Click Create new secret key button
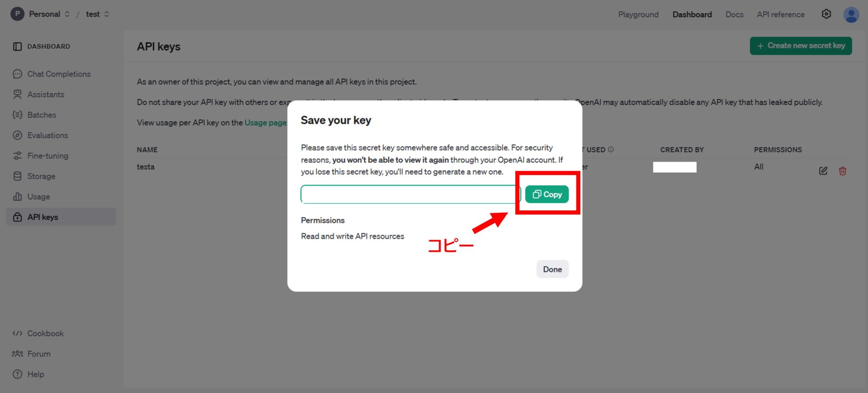Viewport: 868px width, 393px height. pos(800,46)
